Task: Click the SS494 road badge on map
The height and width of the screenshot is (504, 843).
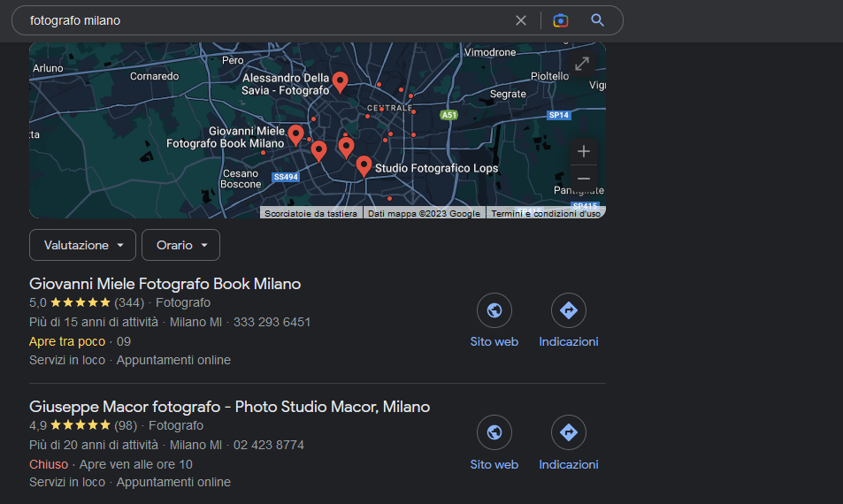Action: [x=286, y=177]
